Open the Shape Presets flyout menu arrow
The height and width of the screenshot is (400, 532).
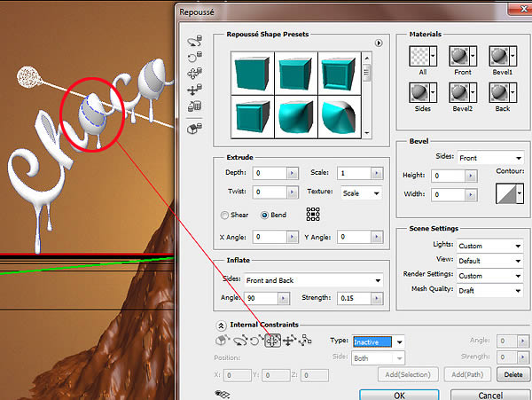[379, 43]
